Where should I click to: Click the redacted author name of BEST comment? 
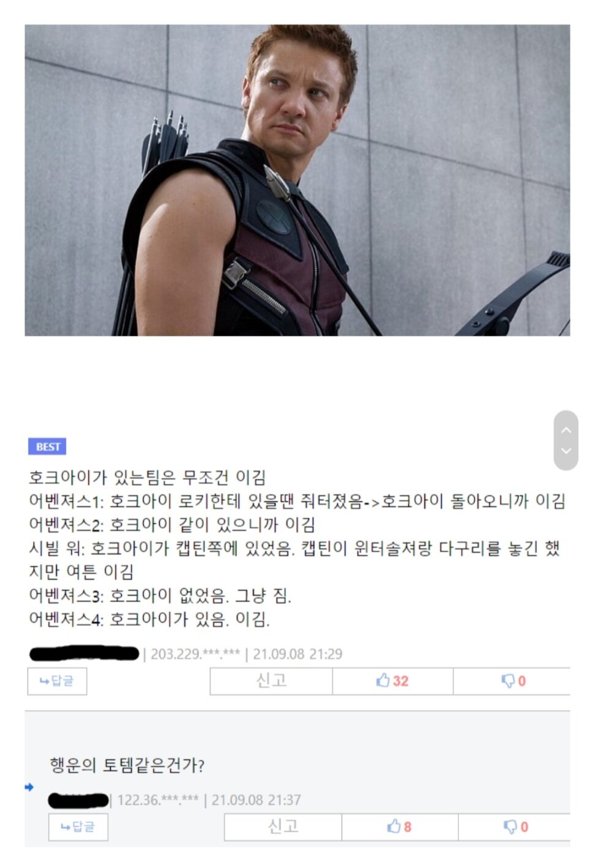(84, 654)
